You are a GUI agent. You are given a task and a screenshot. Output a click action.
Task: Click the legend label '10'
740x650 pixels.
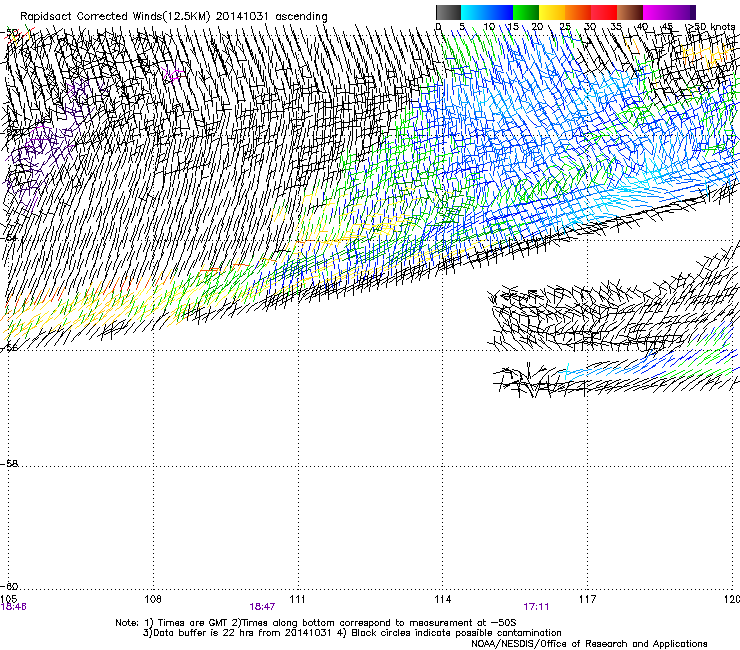[x=489, y=26]
